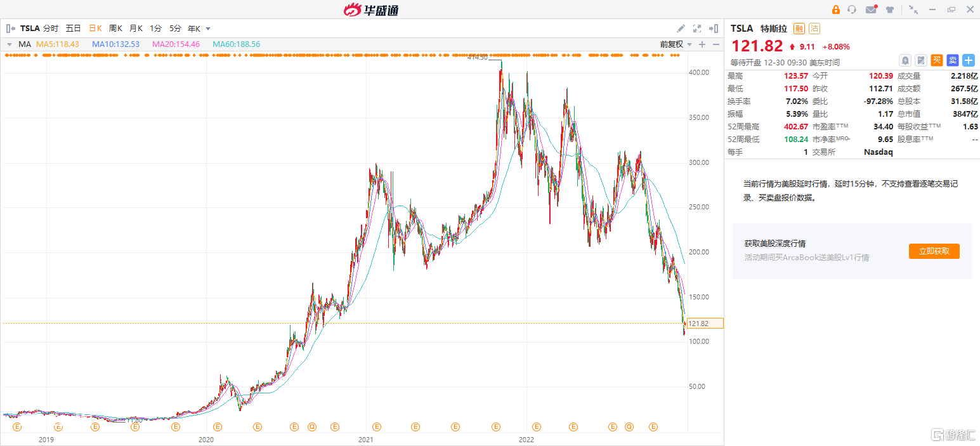Collapse the left sidebar beside TSLA ticker
The image size is (980, 446).
[10, 29]
